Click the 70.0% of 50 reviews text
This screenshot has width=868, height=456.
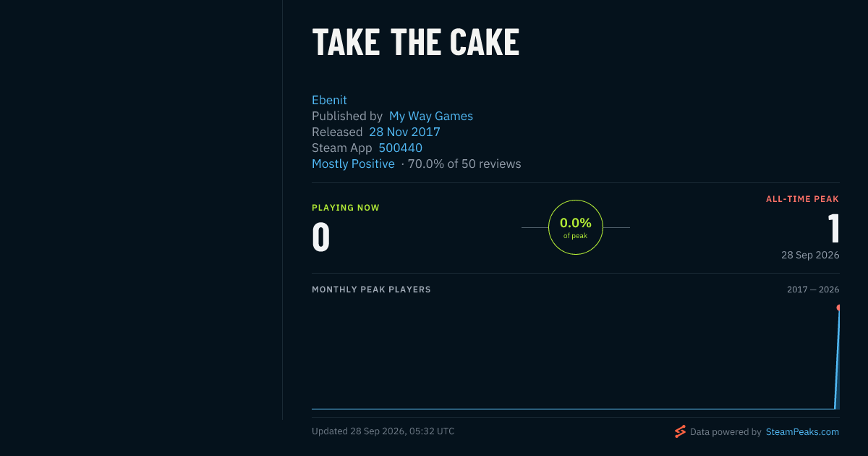coord(464,164)
